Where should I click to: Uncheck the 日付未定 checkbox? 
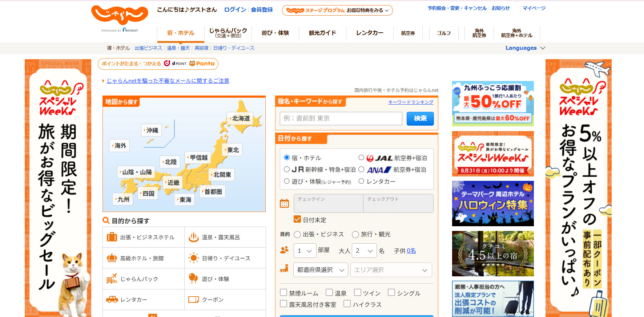(297, 219)
